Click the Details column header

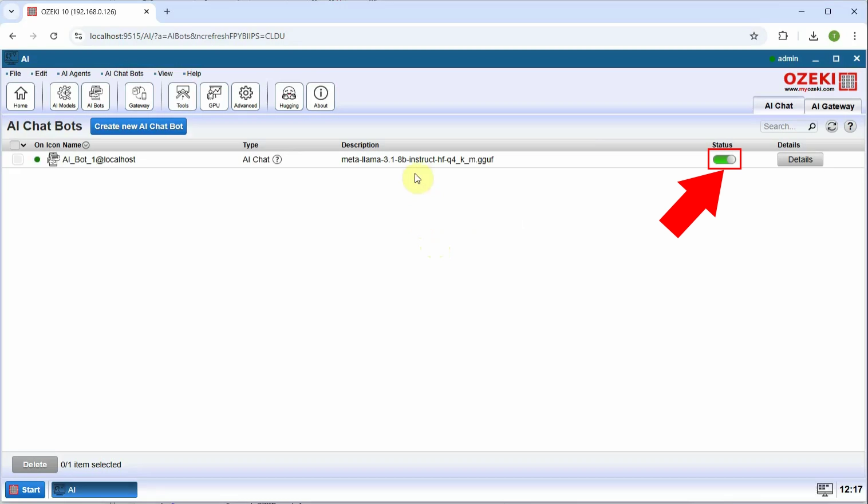[788, 145]
